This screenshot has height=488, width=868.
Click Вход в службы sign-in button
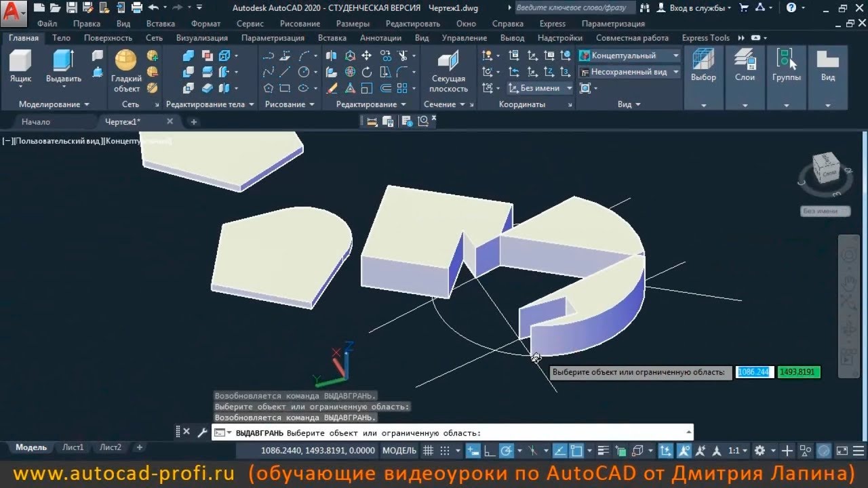697,8
